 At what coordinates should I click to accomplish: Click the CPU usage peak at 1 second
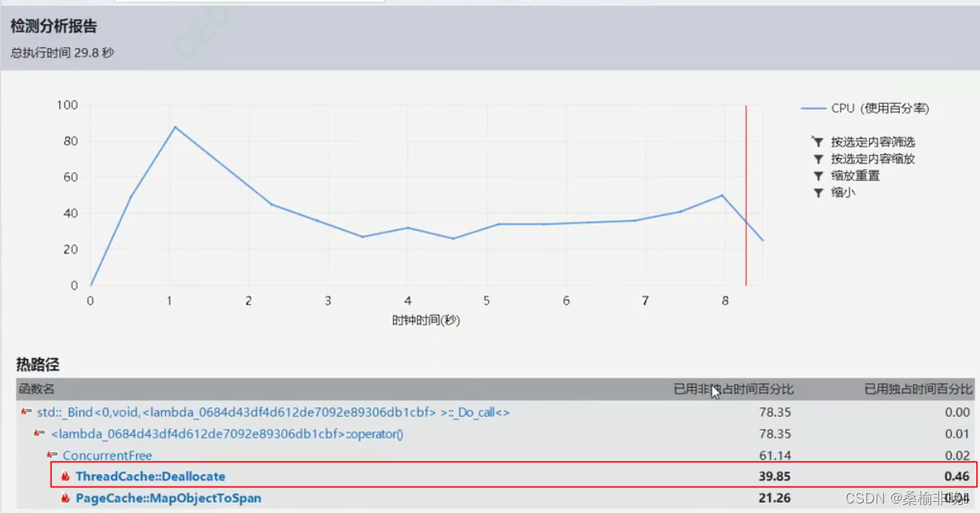point(175,127)
